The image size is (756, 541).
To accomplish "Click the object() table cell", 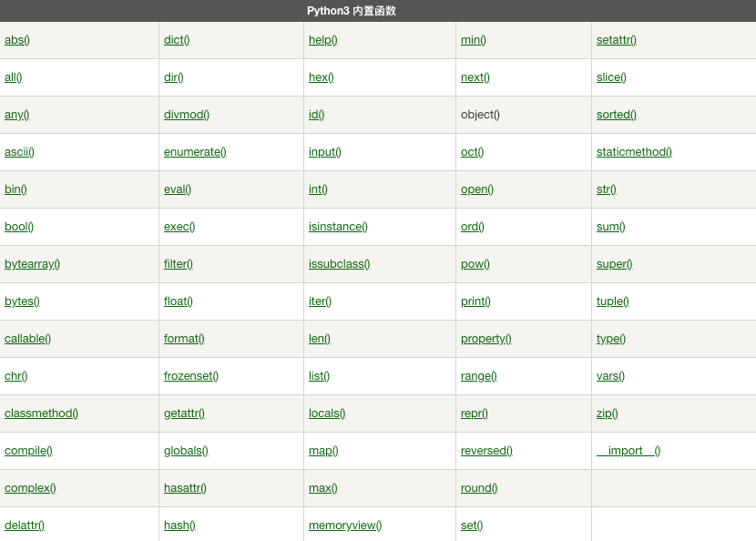I will click(480, 115).
